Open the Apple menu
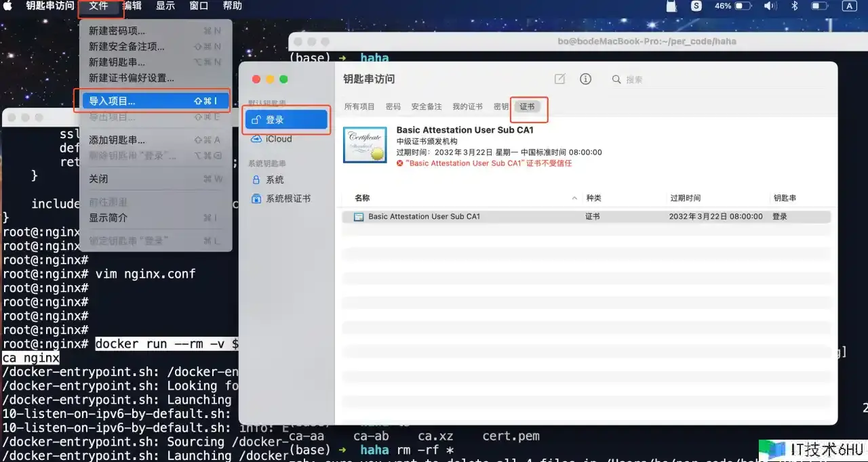This screenshot has height=462, width=868. [8, 6]
